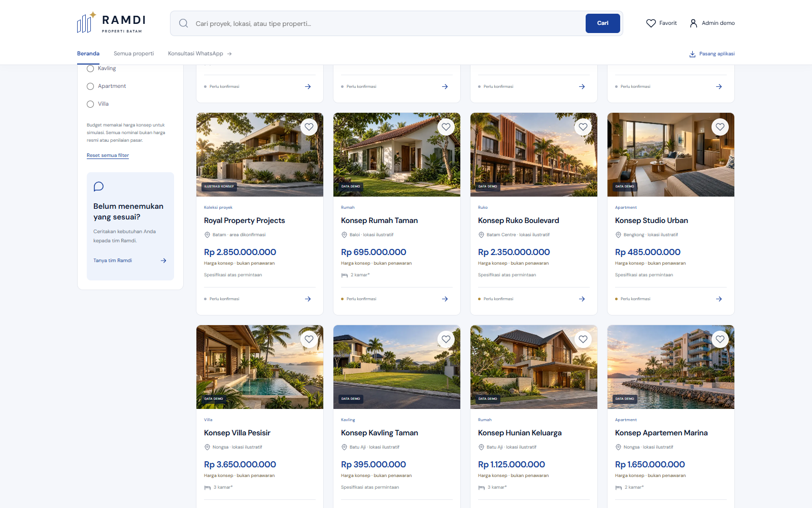Click the Konsep Apartemen Marina title

tap(661, 433)
